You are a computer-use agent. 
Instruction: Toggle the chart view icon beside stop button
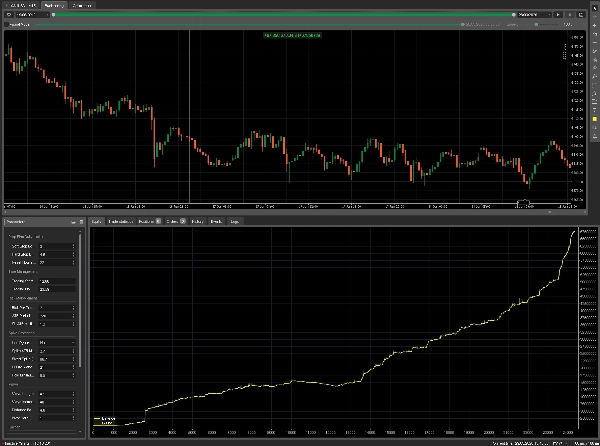(581, 15)
